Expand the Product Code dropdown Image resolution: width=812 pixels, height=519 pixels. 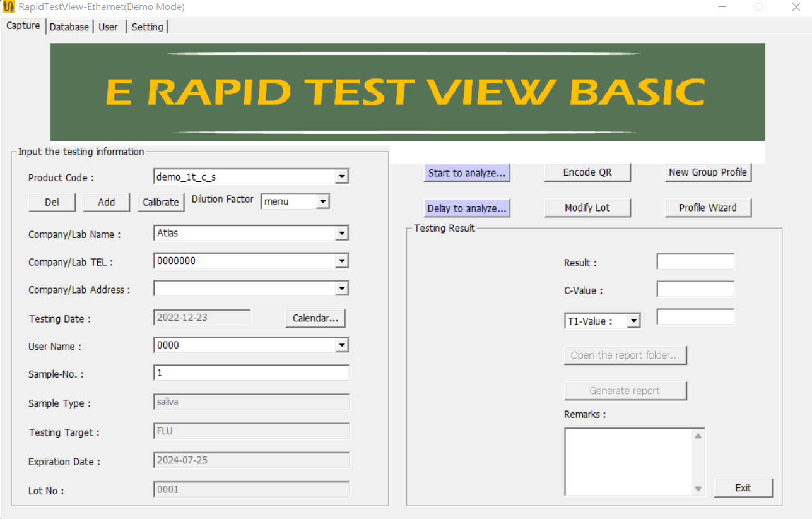341,177
